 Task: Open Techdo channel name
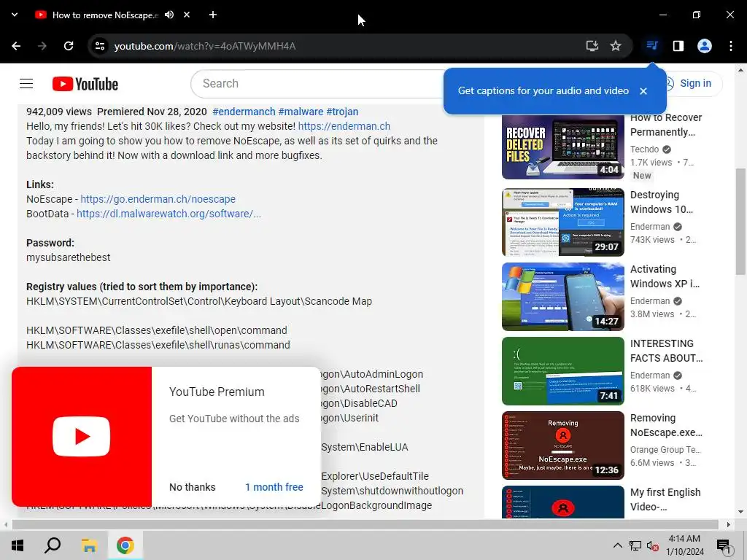click(x=645, y=149)
